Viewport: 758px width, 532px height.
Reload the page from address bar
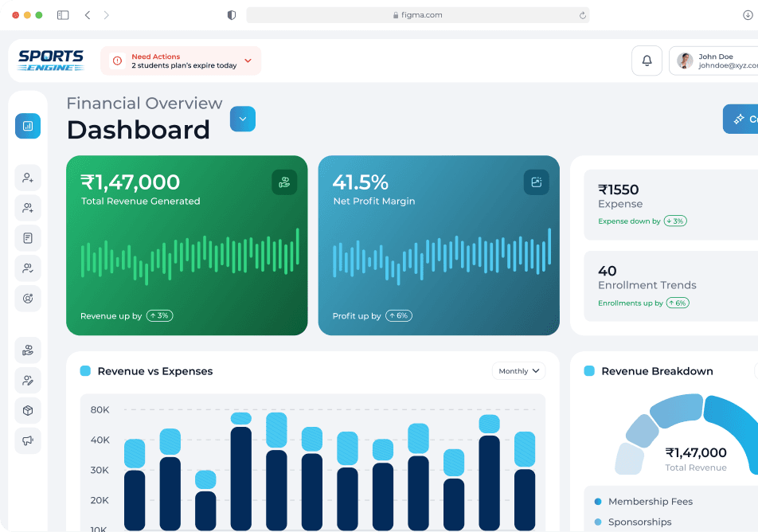pyautogui.click(x=583, y=15)
